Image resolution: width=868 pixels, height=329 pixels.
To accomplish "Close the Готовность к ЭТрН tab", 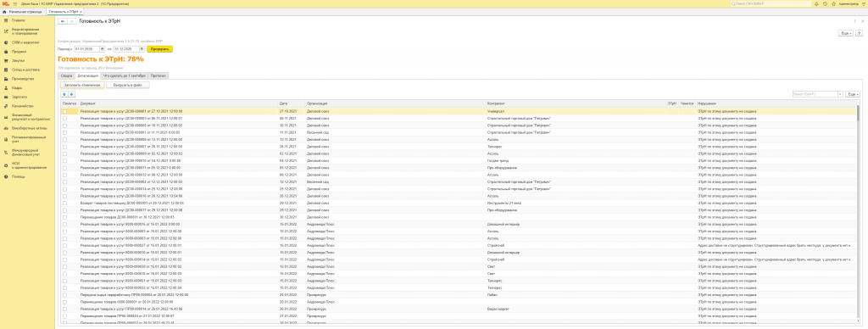I will 81,11.
